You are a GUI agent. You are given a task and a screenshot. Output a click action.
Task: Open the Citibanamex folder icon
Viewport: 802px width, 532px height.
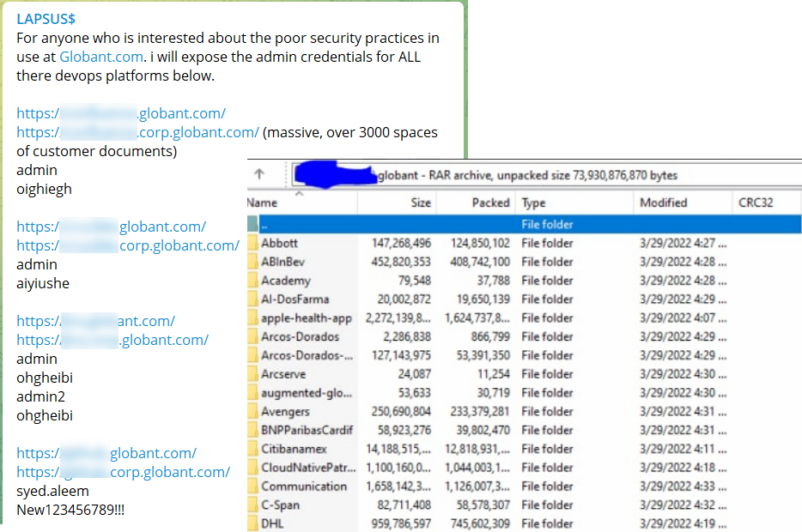pos(252,449)
